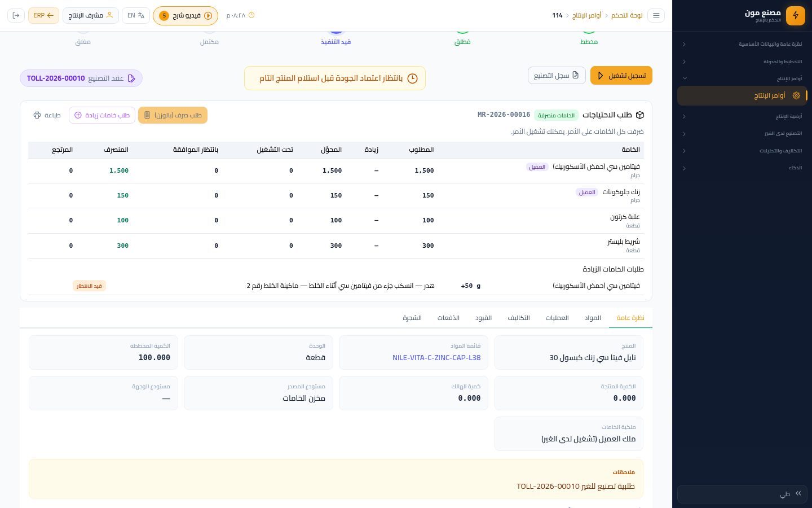Open the 'الدفعات' tab
The height and width of the screenshot is (508, 812).
pyautogui.click(x=448, y=318)
